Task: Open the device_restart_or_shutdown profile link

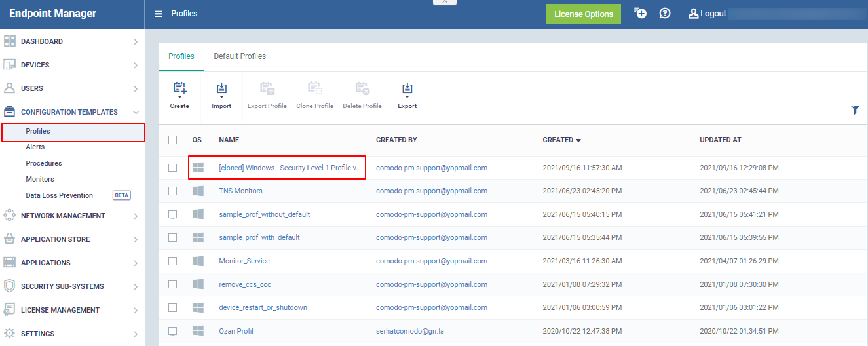Action: [263, 307]
